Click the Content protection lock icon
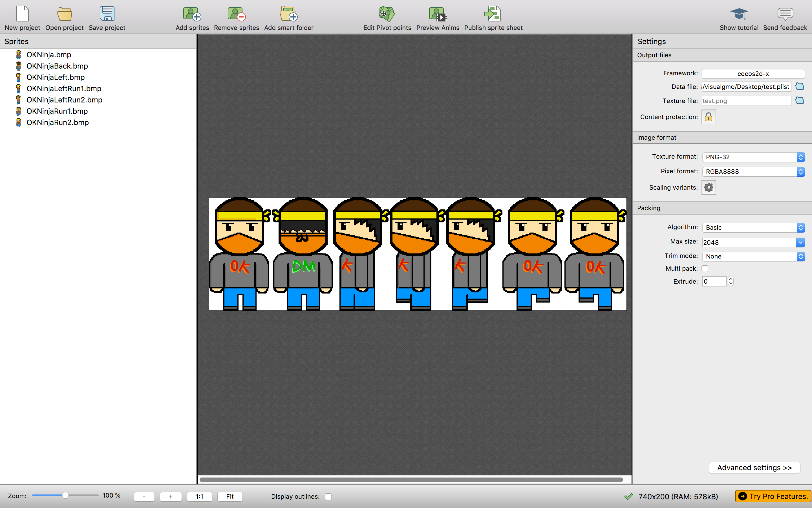This screenshot has width=812, height=508. pyautogui.click(x=709, y=117)
